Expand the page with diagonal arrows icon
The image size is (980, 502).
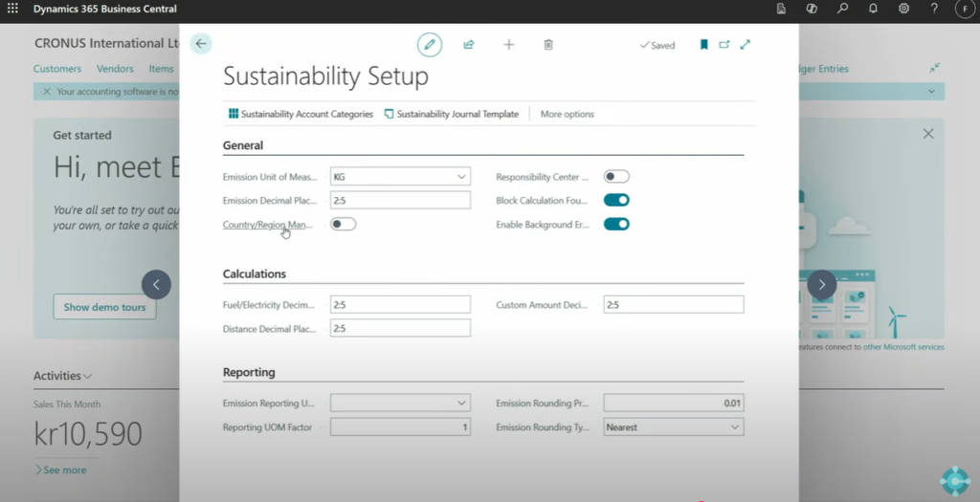pyautogui.click(x=745, y=44)
